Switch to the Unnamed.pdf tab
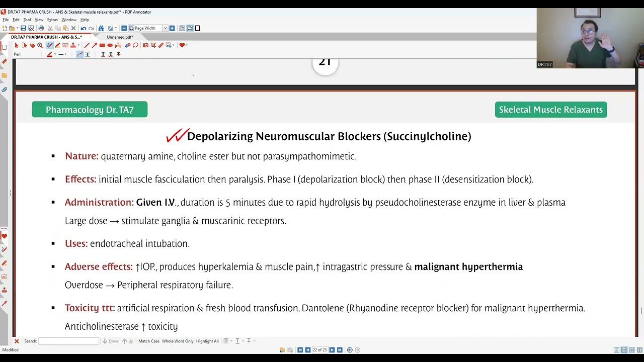The height and width of the screenshot is (362, 644). 120,37
